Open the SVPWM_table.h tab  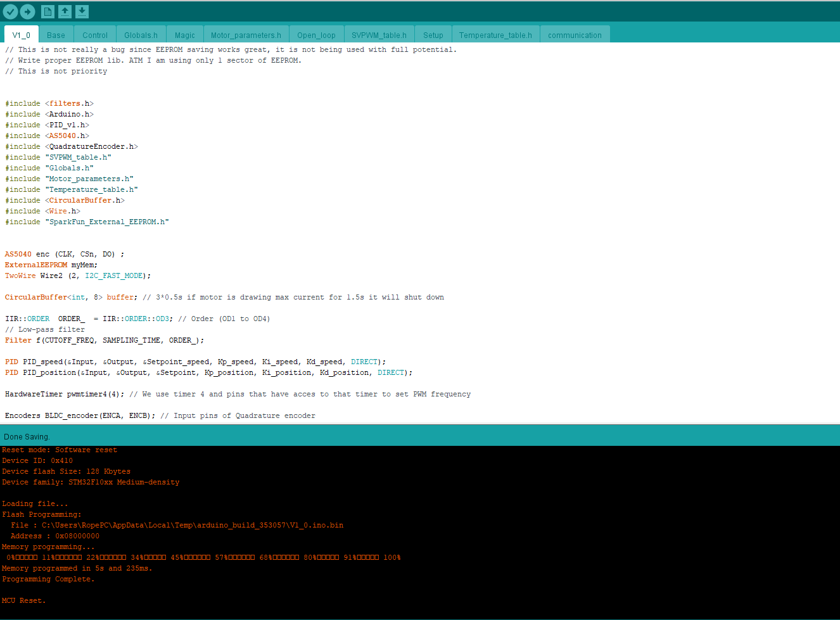(379, 35)
